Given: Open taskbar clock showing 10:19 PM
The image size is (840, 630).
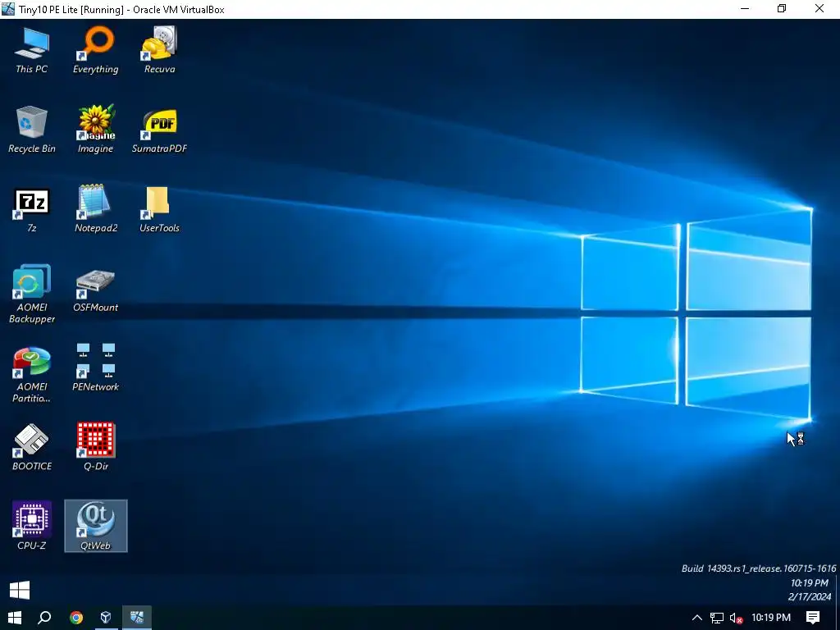Looking at the screenshot, I should (771, 618).
